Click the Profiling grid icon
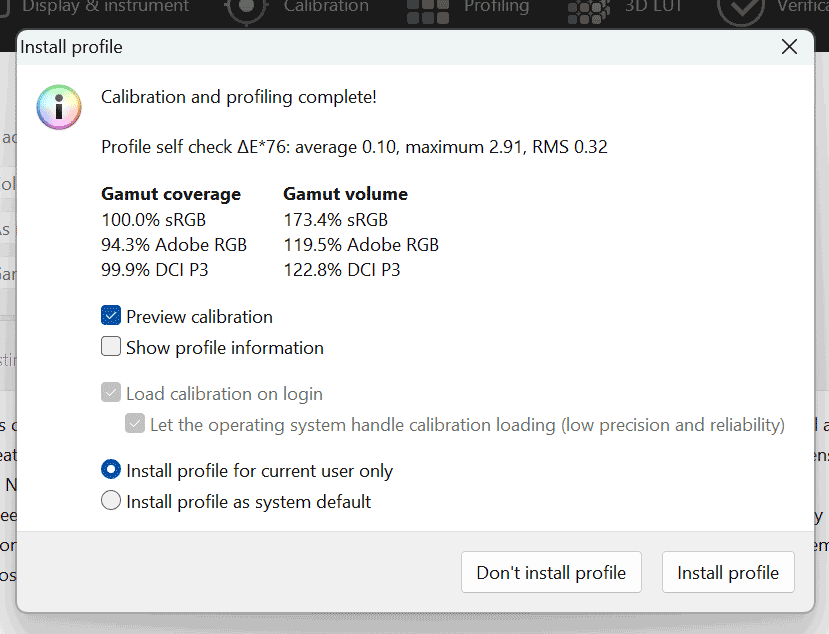829x634 pixels. 428,10
